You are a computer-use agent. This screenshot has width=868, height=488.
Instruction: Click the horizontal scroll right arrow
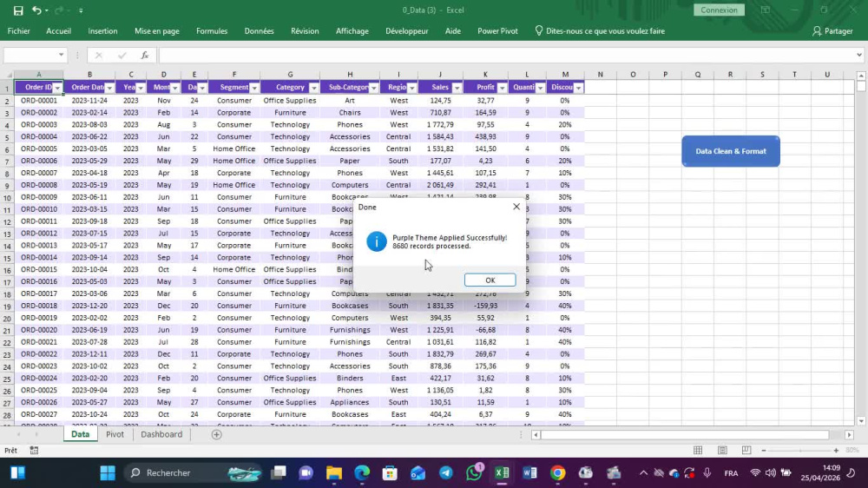click(x=849, y=435)
